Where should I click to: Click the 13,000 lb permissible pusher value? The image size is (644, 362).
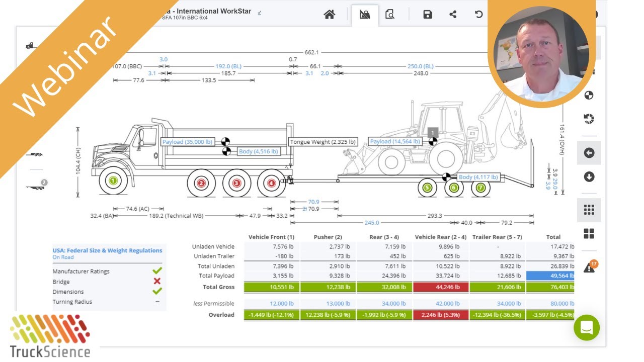click(x=337, y=304)
